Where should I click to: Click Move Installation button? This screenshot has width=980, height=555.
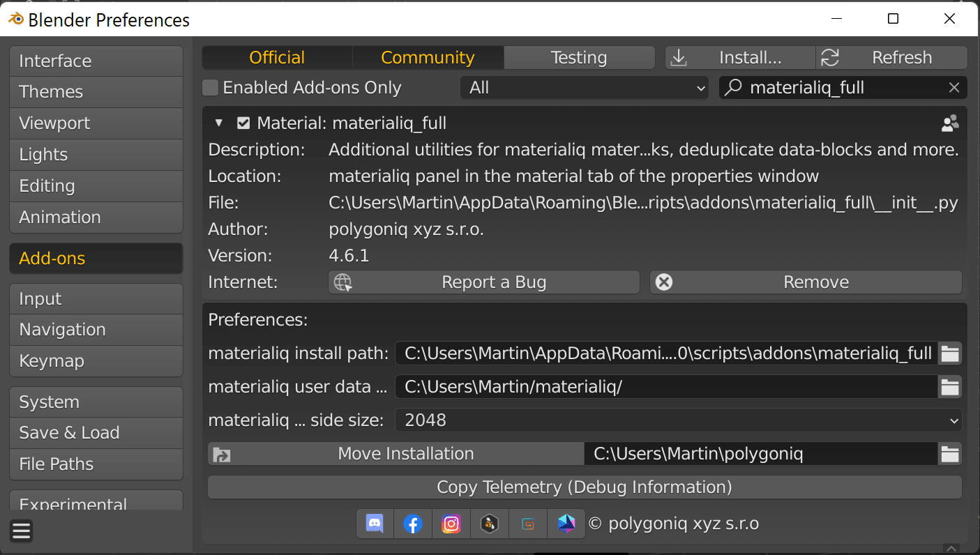coord(396,454)
